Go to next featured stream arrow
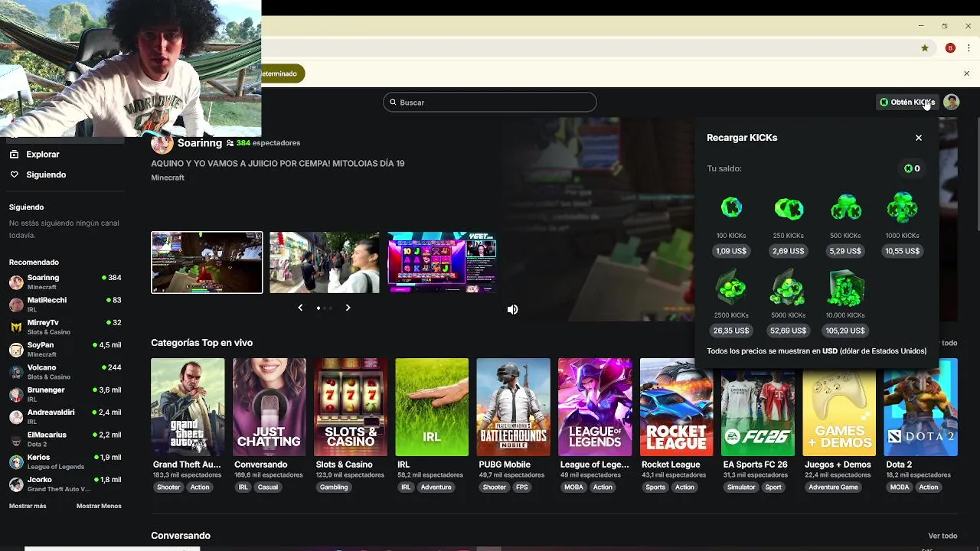980x551 pixels. [x=348, y=308]
